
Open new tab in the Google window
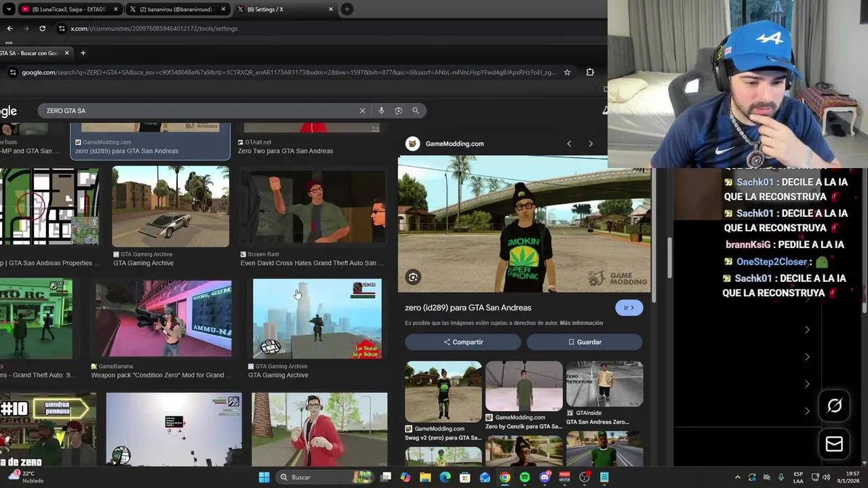pyautogui.click(x=83, y=53)
